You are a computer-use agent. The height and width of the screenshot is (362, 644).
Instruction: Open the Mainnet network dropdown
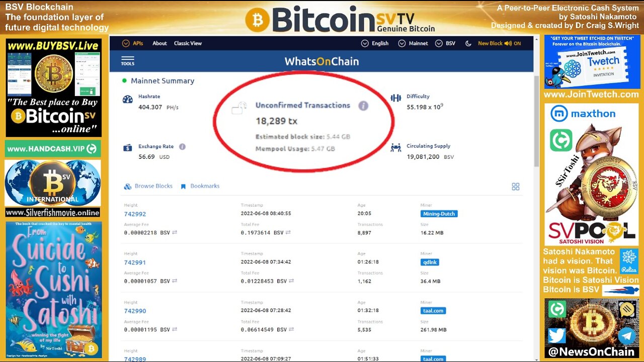[413, 43]
